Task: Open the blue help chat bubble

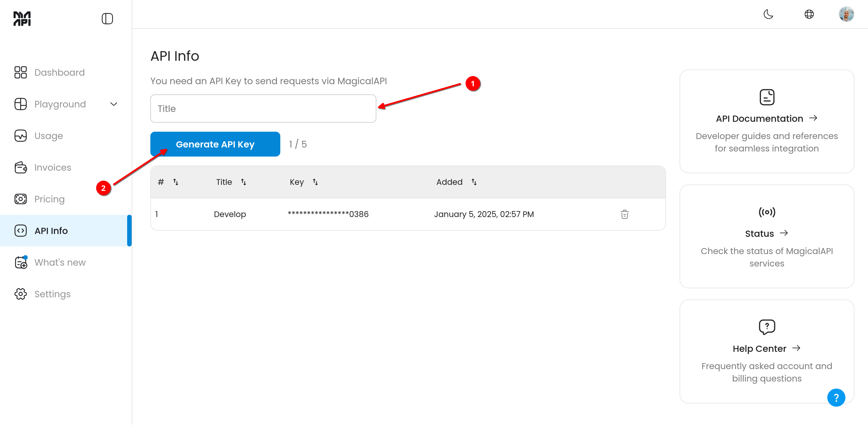Action: pos(836,398)
